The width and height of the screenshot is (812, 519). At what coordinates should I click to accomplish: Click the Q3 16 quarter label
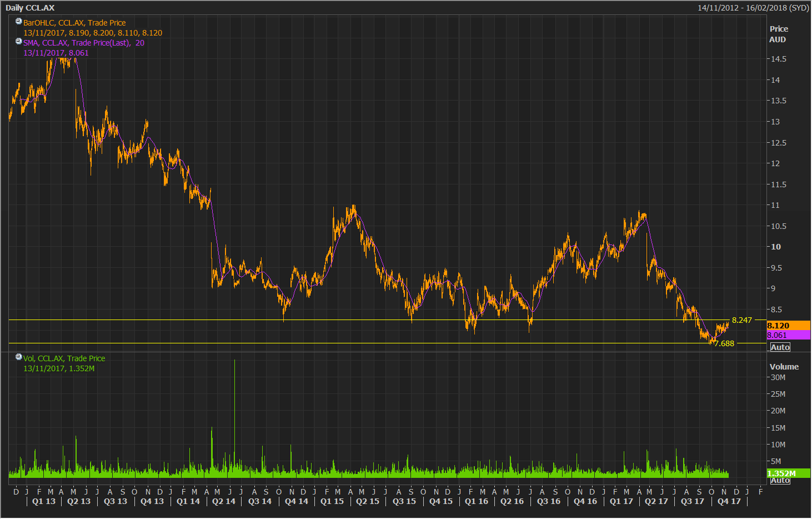(549, 501)
